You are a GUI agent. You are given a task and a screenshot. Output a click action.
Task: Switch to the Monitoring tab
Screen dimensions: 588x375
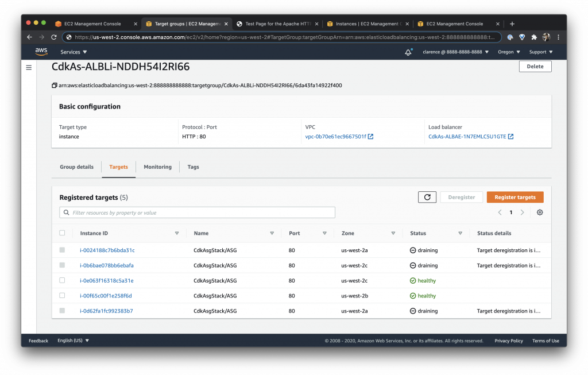click(157, 167)
